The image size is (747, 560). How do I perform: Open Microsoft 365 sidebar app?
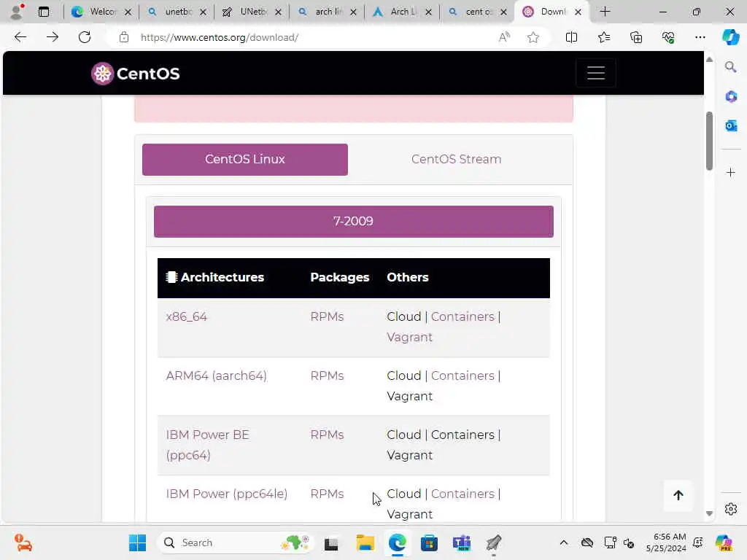[731, 97]
